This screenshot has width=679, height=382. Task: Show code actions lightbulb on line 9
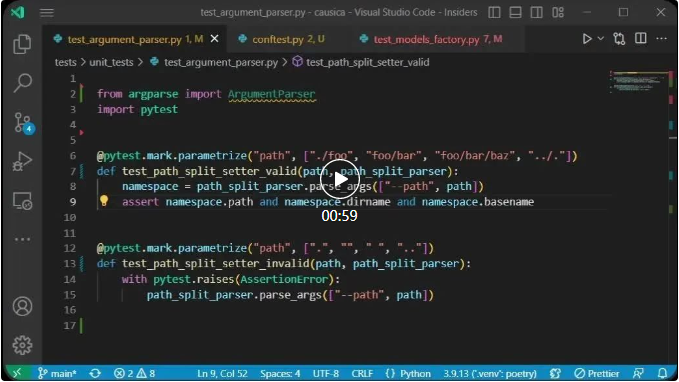pyautogui.click(x=104, y=201)
